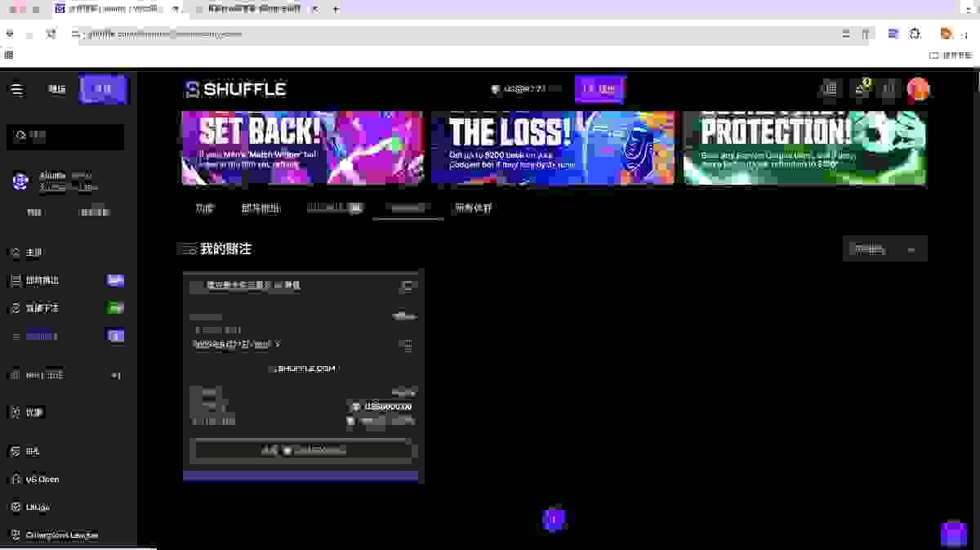Click the purple highlighted tab beside the hamburger
Viewport: 980px width, 550px height.
coord(103,89)
